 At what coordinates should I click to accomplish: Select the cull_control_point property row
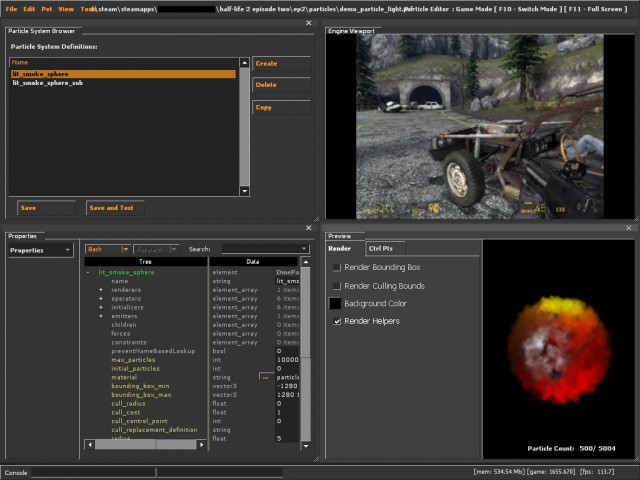coord(140,421)
